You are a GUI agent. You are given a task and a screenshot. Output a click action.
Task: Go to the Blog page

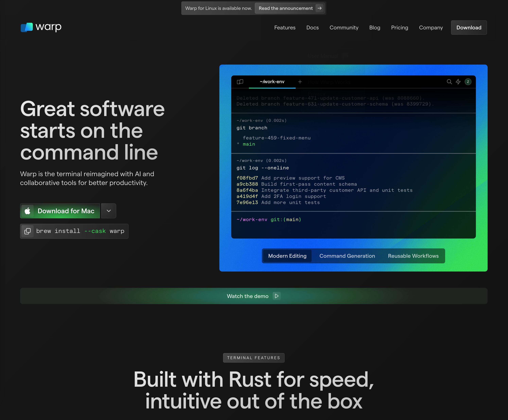pyautogui.click(x=375, y=28)
